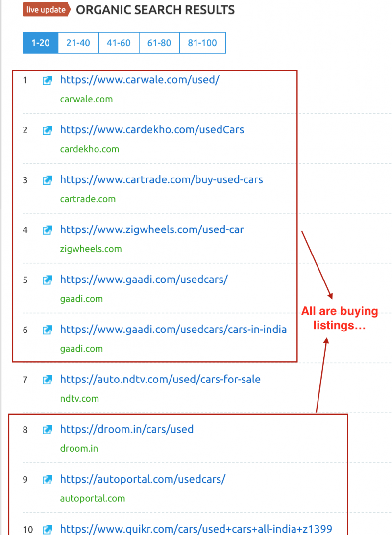Open external link icon for quikr.com result
Screen dimensions: 392x535
(48, 530)
